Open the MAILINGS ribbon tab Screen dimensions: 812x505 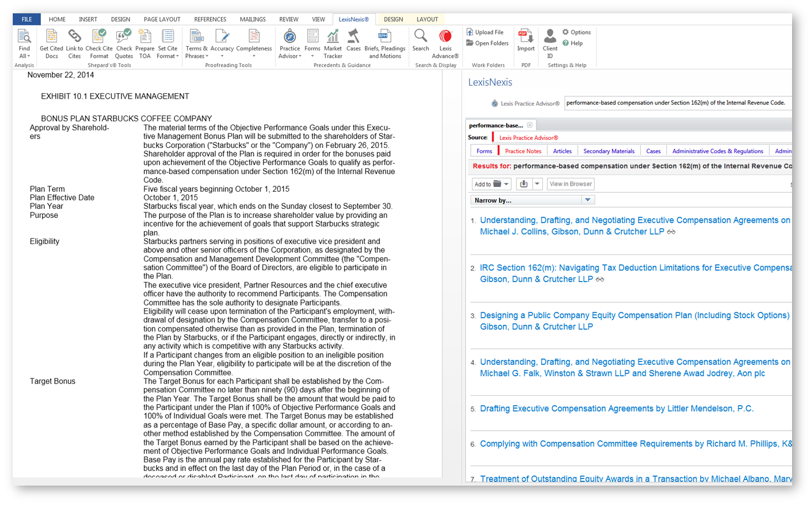pos(253,19)
